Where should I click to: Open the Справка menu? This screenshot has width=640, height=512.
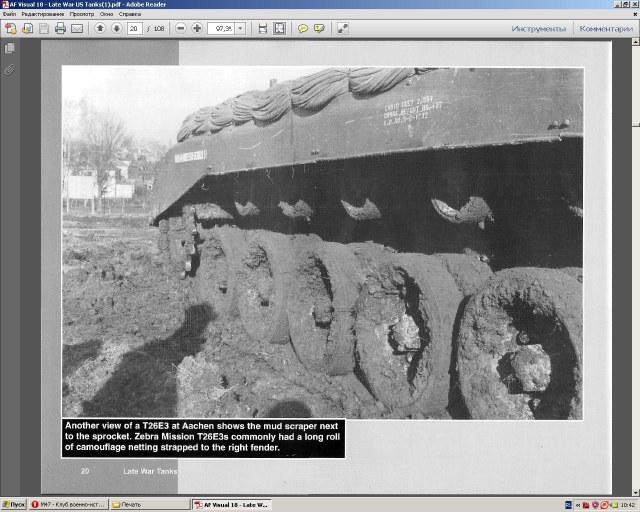click(130, 14)
